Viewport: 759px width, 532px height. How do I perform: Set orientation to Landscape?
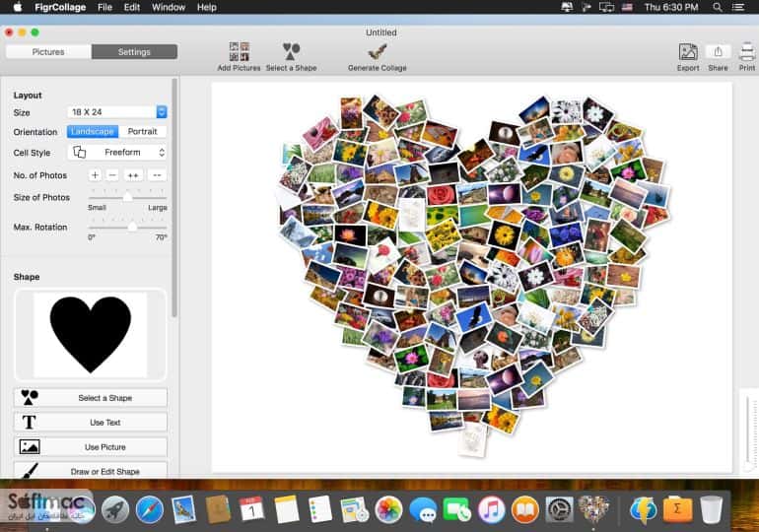(x=92, y=132)
